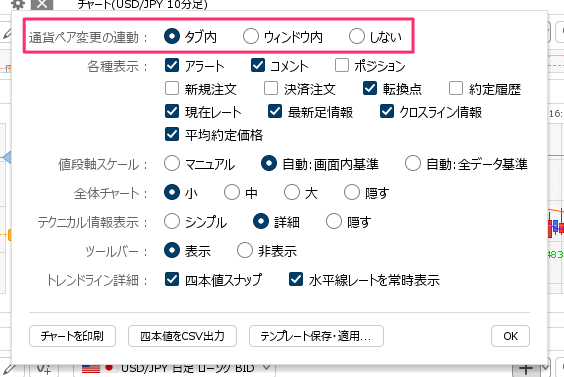564x377 pixels.
Task: Enable the 決済注文 checkbox
Action: (x=271, y=88)
